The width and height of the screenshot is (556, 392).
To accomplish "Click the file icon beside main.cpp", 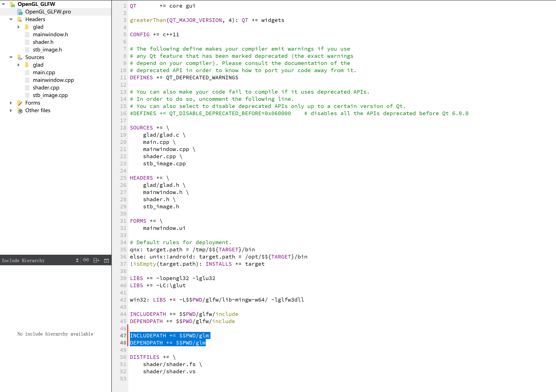I will (x=27, y=72).
